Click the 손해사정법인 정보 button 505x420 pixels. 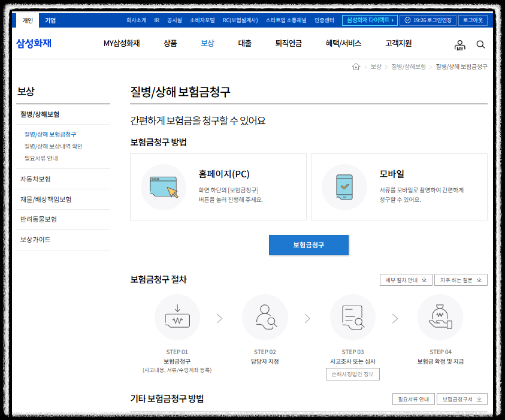click(x=353, y=374)
